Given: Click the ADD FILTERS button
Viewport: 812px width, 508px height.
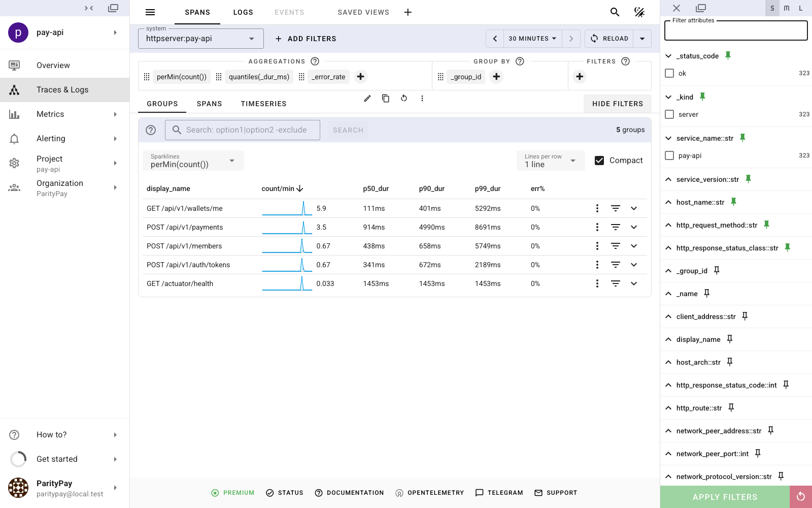Looking at the screenshot, I should coord(306,39).
